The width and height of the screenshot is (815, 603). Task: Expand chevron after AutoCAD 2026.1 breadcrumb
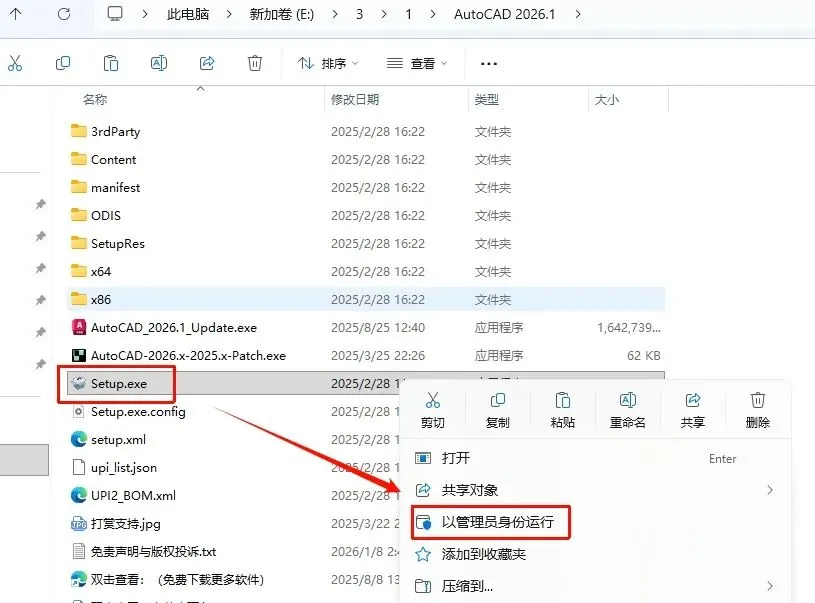point(578,14)
